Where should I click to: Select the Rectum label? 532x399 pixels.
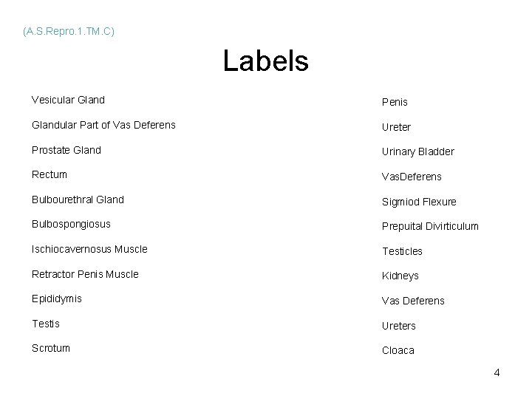point(50,174)
